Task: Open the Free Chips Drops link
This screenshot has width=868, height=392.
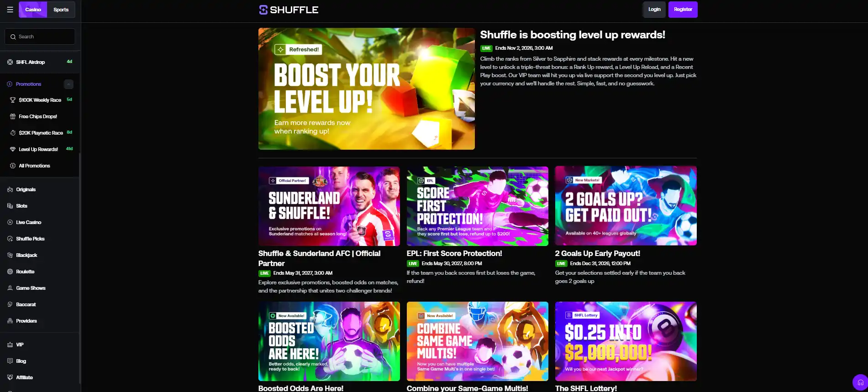Action: (x=38, y=116)
